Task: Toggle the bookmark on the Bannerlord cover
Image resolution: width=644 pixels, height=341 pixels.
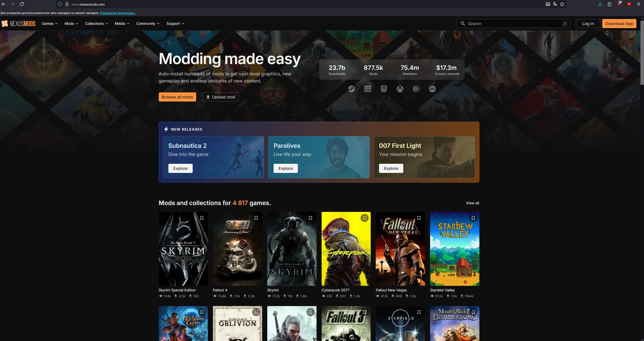Action: pyautogui.click(x=473, y=312)
